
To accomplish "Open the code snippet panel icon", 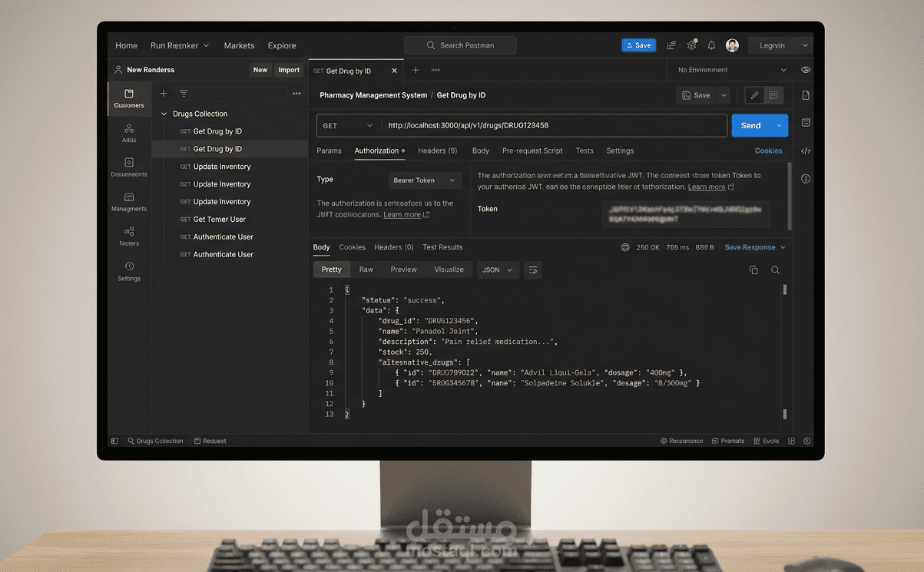I will coord(805,151).
